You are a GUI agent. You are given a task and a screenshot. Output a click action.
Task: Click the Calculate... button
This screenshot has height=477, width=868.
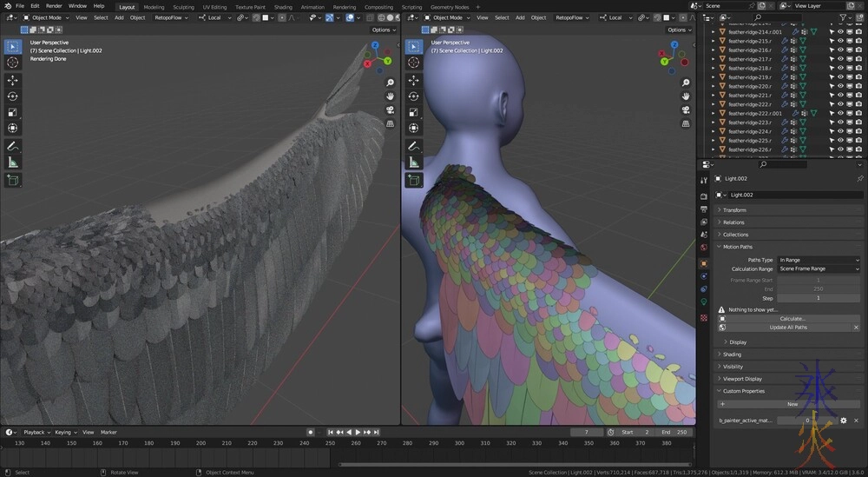(x=792, y=319)
